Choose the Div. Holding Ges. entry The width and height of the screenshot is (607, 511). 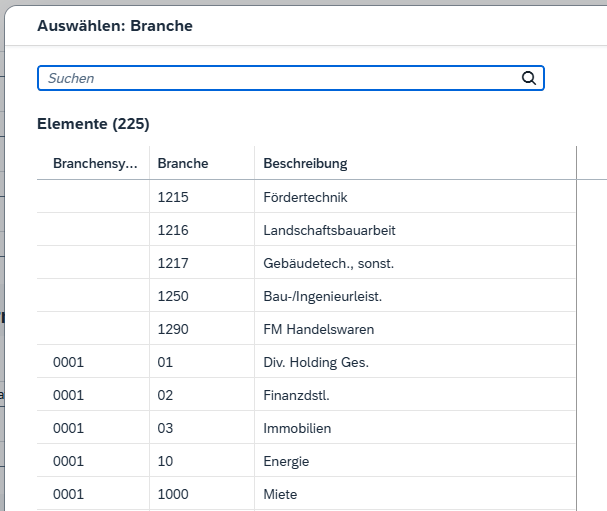(x=315, y=362)
